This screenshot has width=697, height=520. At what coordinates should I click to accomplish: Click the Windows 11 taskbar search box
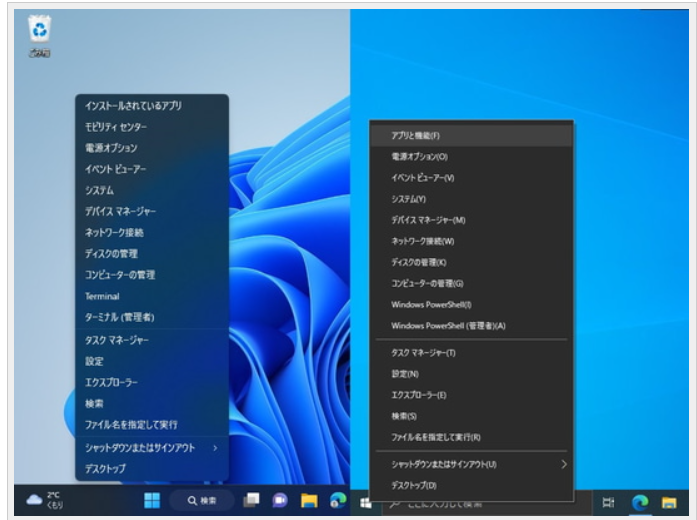click(x=202, y=500)
